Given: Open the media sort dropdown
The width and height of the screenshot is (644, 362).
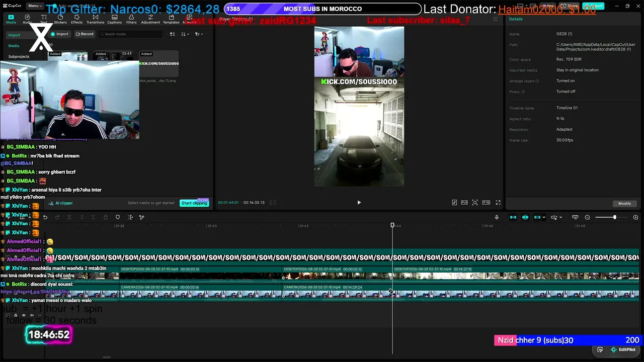Looking at the screenshot, I should pos(185,34).
